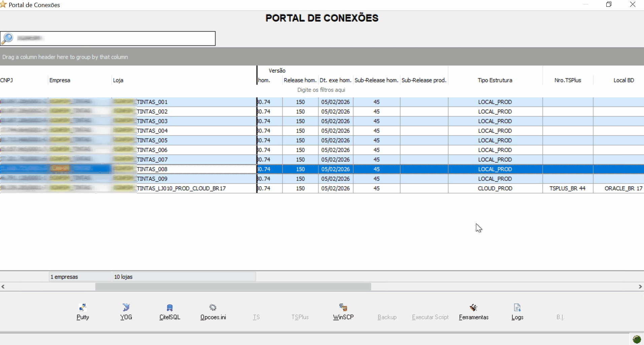
Task: Click the TSPLUS_BR 44 cell
Action: pyautogui.click(x=568, y=188)
